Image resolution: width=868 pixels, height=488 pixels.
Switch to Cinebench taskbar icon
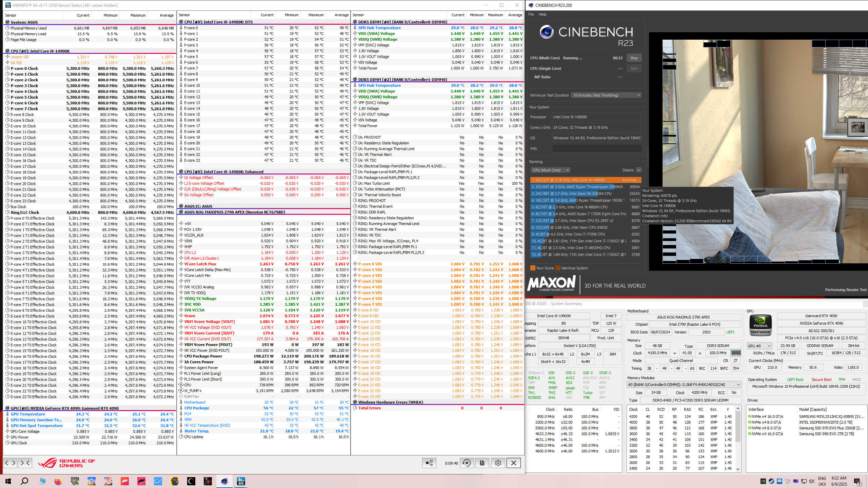click(x=224, y=481)
